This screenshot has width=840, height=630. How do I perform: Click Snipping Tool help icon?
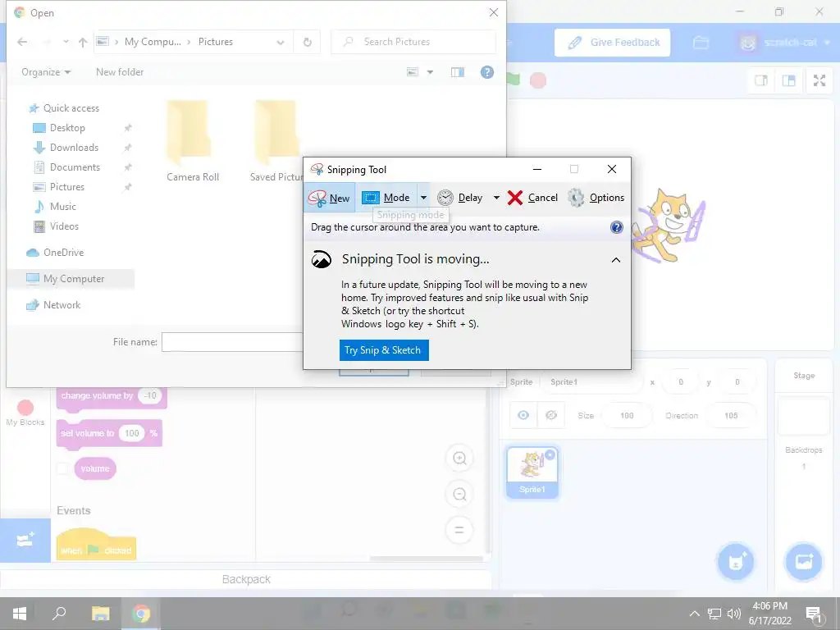pos(617,227)
